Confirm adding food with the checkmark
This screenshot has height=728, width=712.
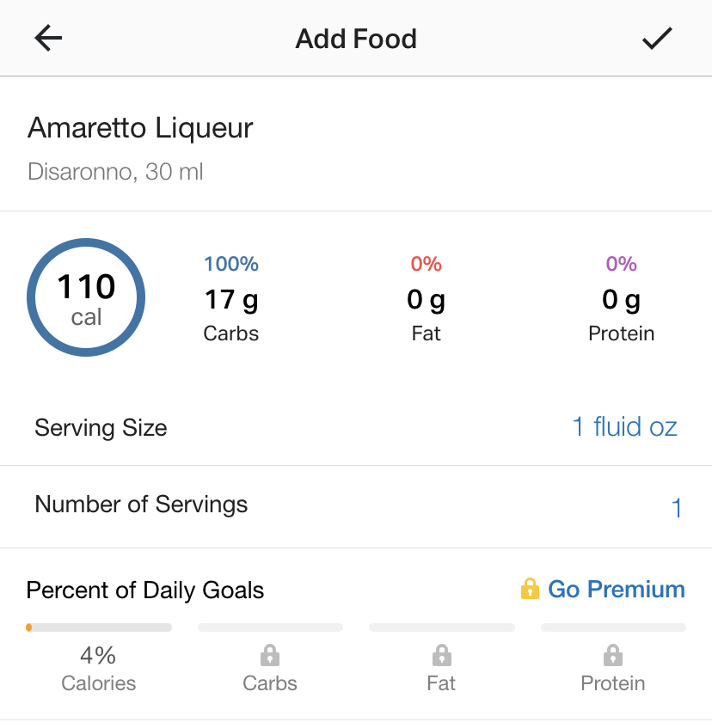point(657,39)
